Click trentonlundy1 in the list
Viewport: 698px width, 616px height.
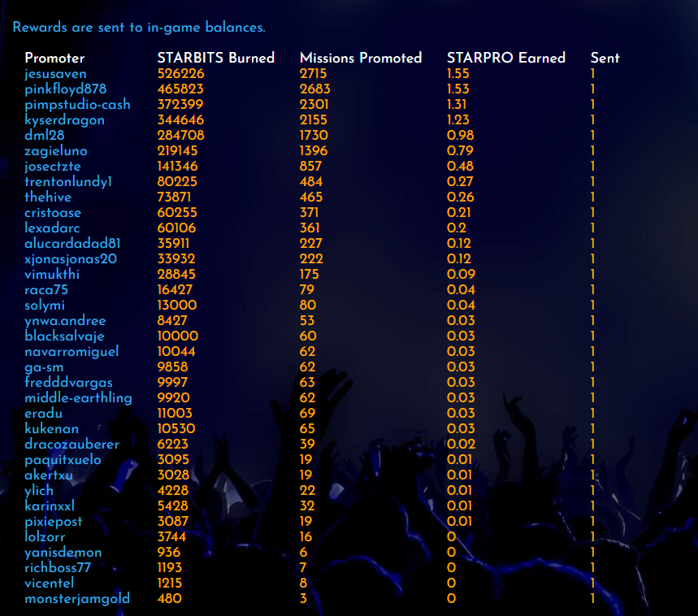[x=68, y=181]
